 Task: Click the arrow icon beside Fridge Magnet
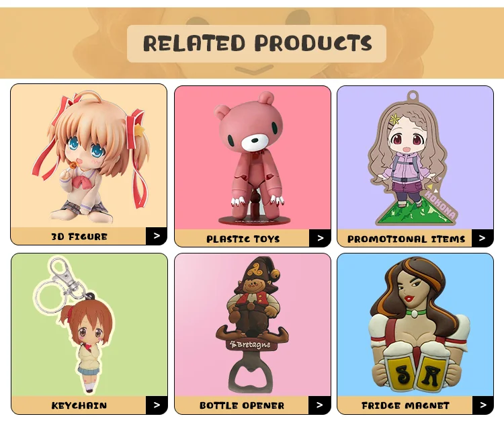click(482, 405)
